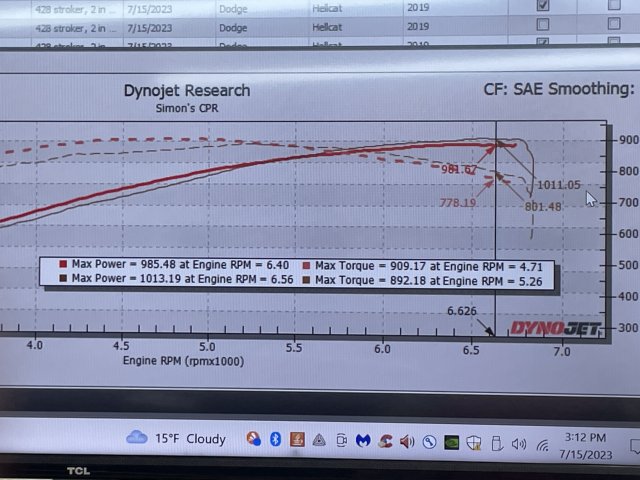
Task: Click the Safely Remove Hardware USB icon
Action: click(496, 443)
